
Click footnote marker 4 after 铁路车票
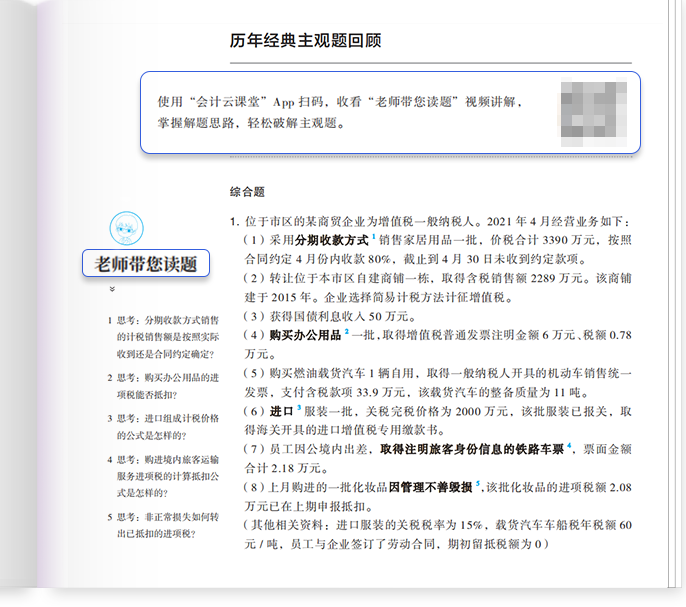coord(569,445)
